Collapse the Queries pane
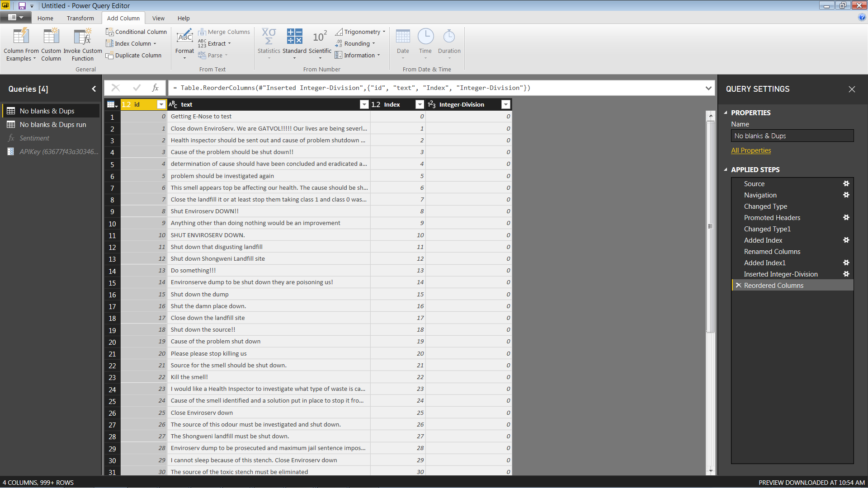 click(x=94, y=89)
